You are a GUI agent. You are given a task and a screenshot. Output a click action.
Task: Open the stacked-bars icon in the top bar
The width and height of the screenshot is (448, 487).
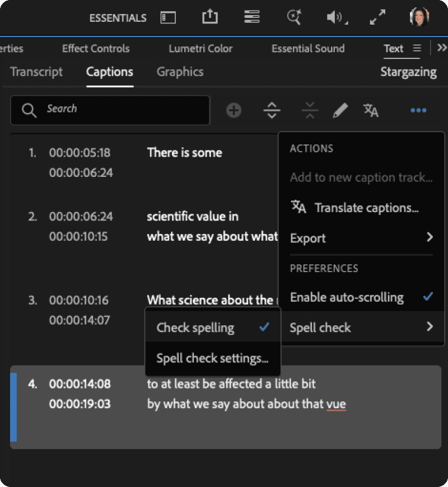[x=251, y=17]
